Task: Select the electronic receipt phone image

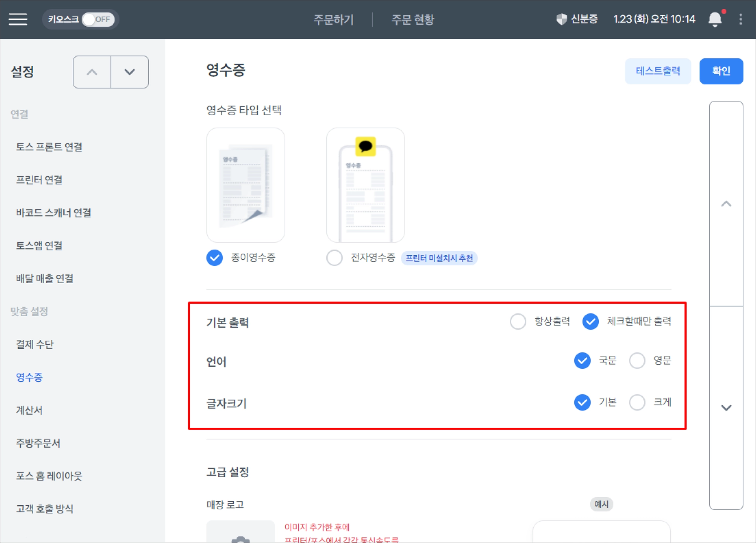Action: point(365,185)
